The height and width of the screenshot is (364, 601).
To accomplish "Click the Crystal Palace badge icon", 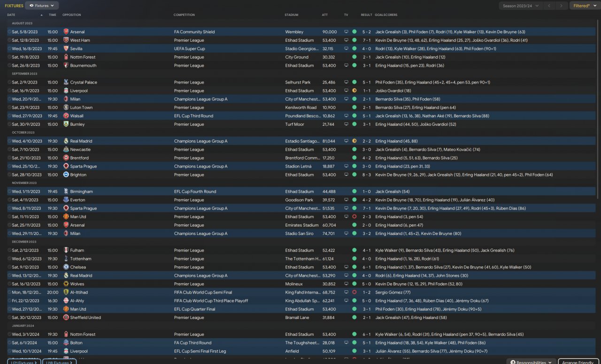I will tap(66, 83).
